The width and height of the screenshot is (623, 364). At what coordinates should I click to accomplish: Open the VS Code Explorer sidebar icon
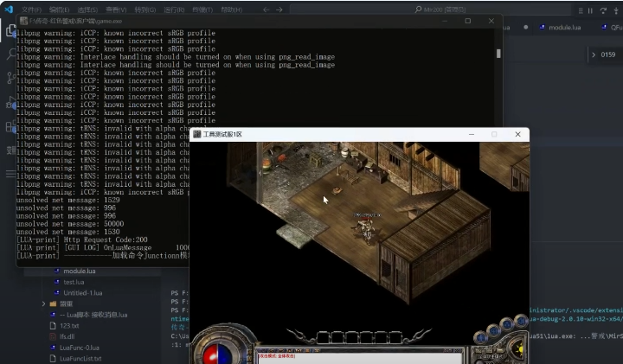[x=11, y=30]
